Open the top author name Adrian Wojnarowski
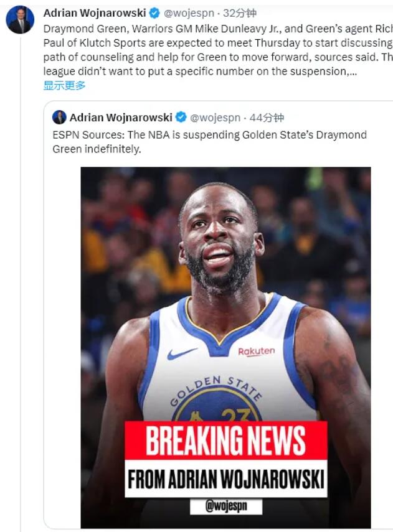393x532 pixels. [95, 13]
